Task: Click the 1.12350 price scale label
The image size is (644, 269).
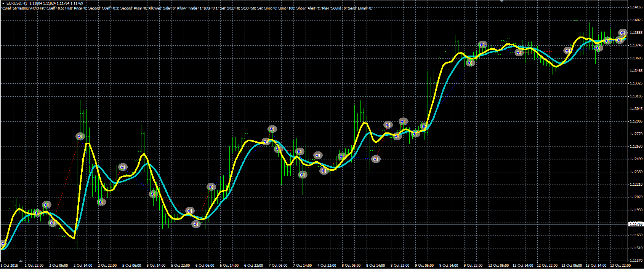Action: tap(636, 172)
